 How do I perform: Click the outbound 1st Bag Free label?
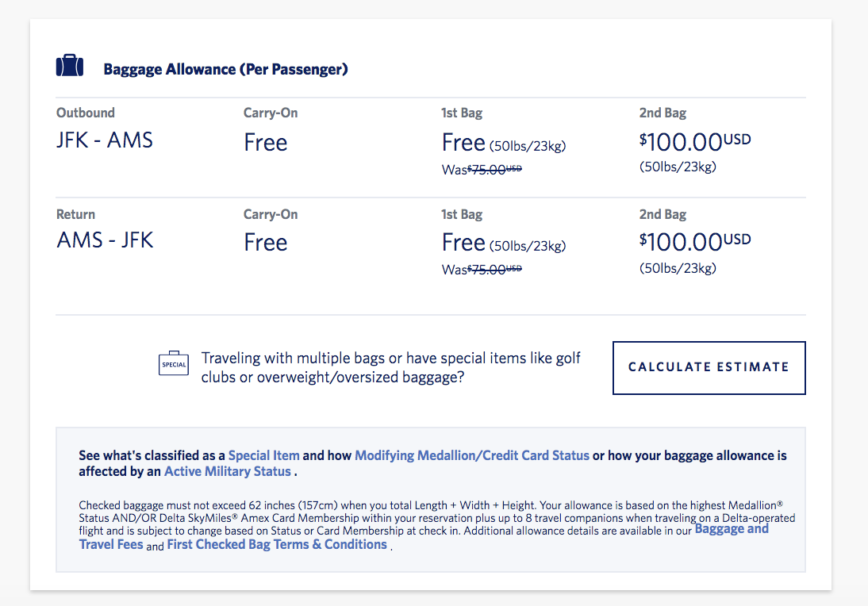463,143
